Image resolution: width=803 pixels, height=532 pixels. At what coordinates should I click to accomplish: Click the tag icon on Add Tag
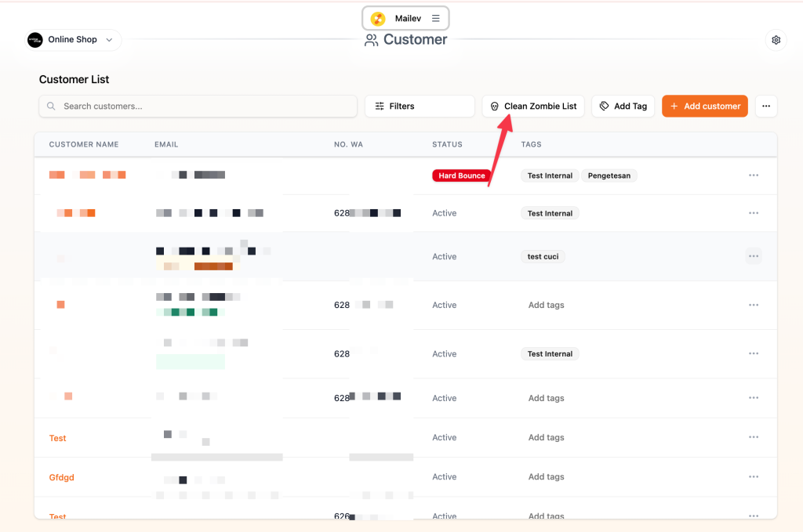(605, 106)
